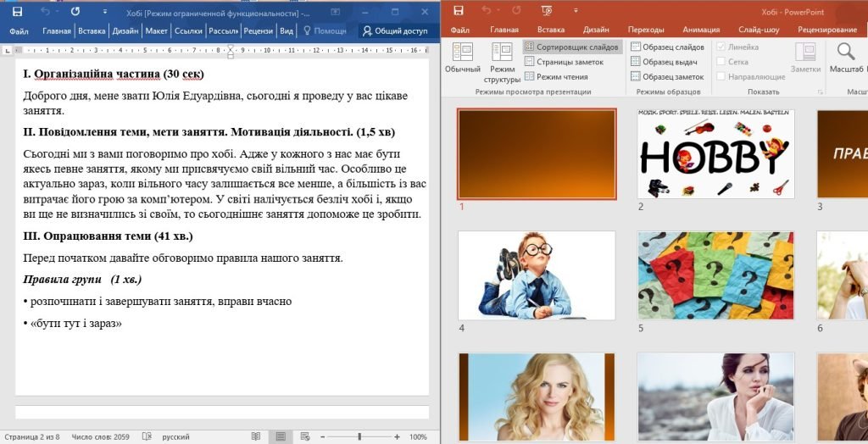This screenshot has height=444, width=868.
Task: Open Образец слайдов master view
Action: pos(668,47)
